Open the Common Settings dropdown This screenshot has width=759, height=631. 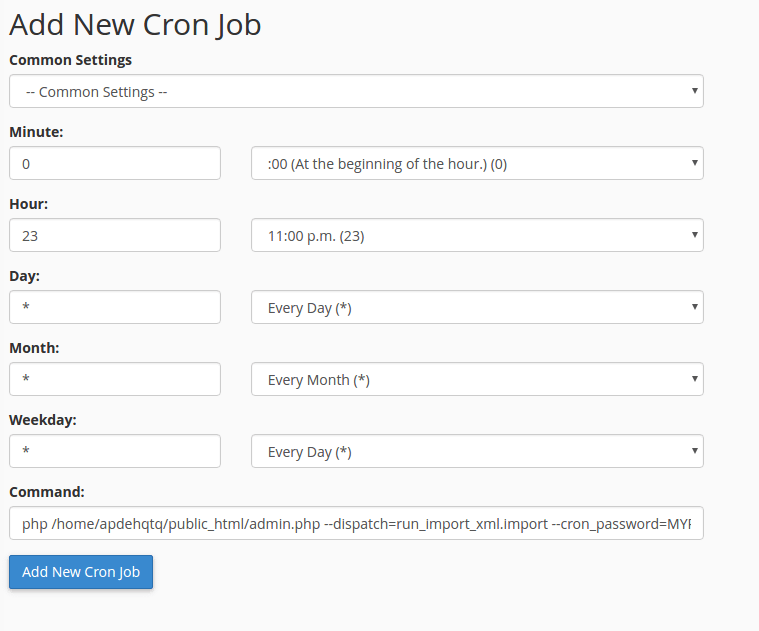(x=356, y=91)
